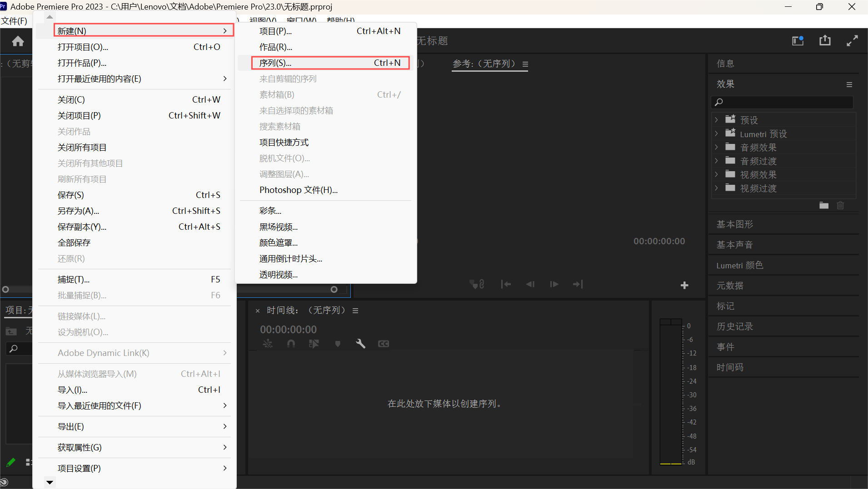The width and height of the screenshot is (868, 489).
Task: Click the audio meter level bar
Action: [x=671, y=392]
